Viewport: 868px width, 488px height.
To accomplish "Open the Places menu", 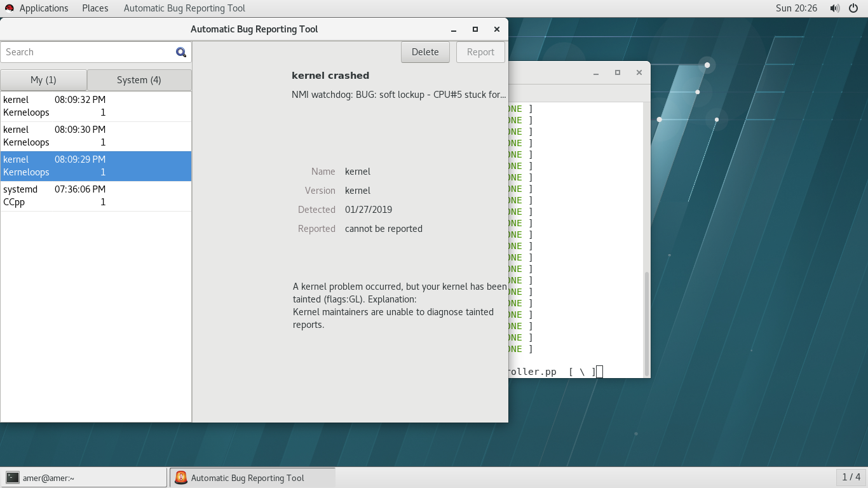I will coord(95,8).
